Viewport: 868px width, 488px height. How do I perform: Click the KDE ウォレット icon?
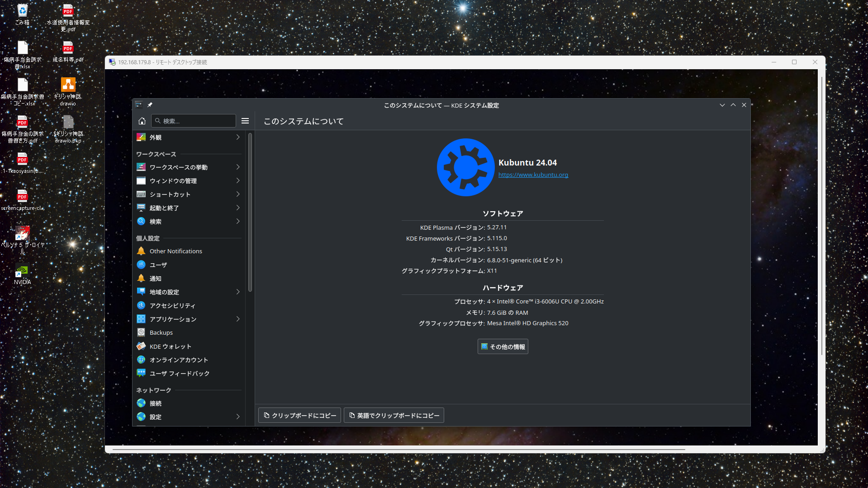click(x=141, y=346)
